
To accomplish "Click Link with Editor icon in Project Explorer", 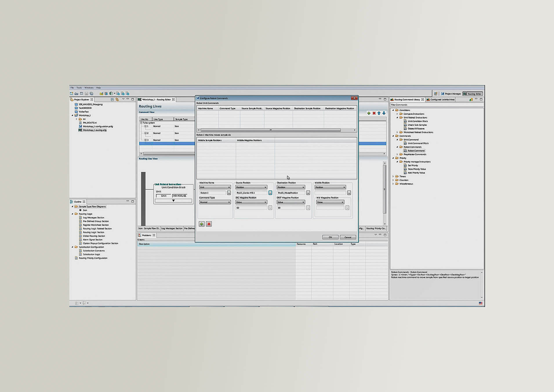I will coord(117,99).
